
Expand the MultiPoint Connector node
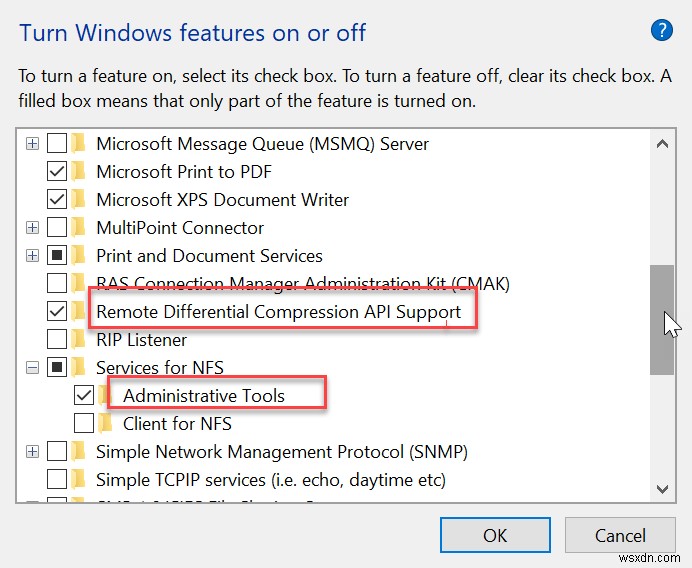pos(32,228)
